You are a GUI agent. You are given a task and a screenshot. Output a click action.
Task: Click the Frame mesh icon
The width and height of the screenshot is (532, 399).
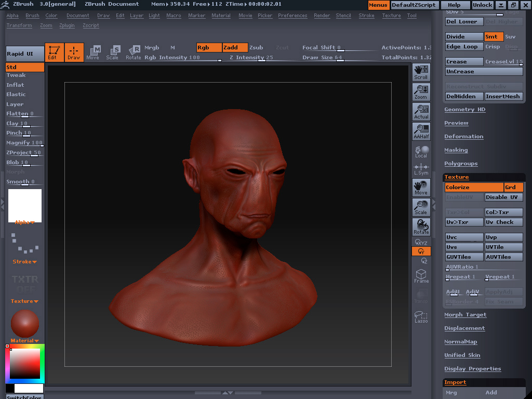(421, 276)
